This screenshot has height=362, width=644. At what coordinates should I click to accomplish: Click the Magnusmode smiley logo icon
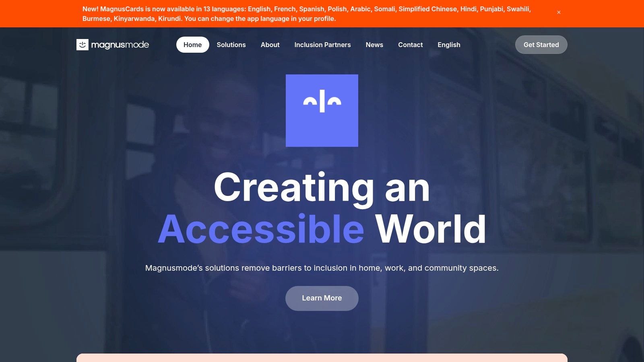[83, 45]
